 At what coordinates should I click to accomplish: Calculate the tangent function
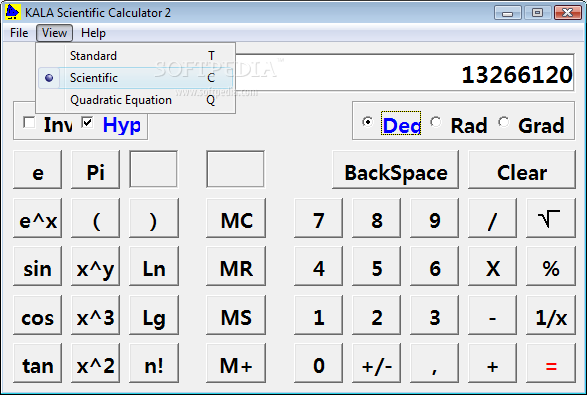tap(37, 363)
